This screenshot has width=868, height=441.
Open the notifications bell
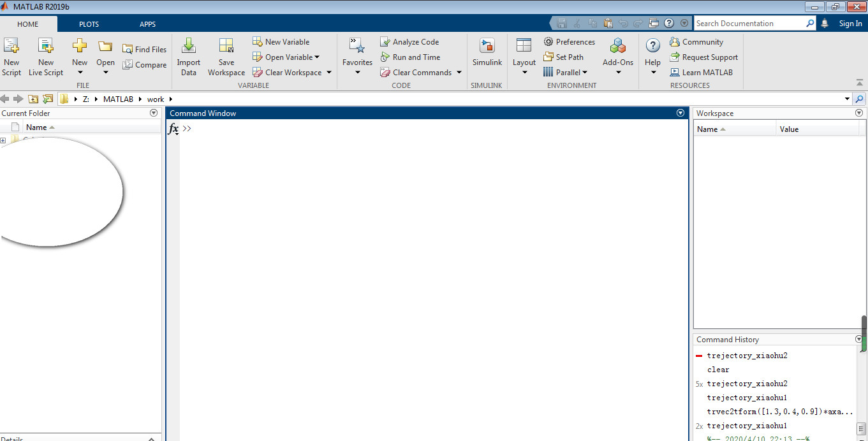pos(825,23)
